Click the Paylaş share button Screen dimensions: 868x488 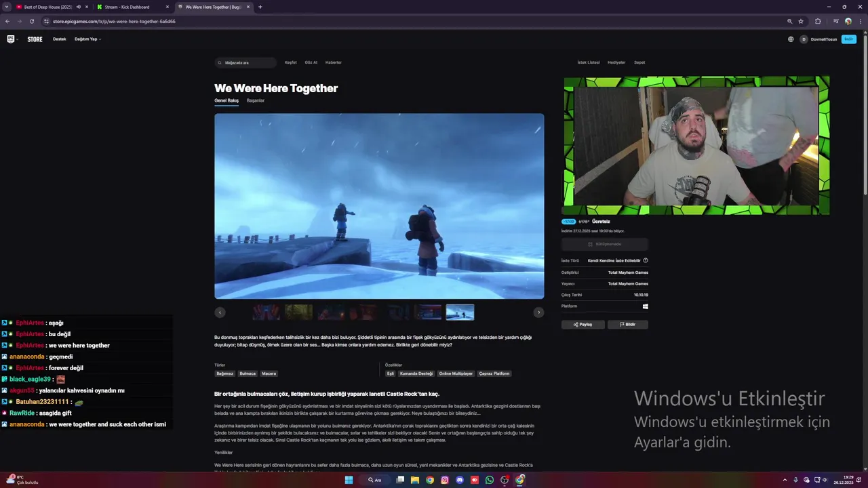(583, 325)
